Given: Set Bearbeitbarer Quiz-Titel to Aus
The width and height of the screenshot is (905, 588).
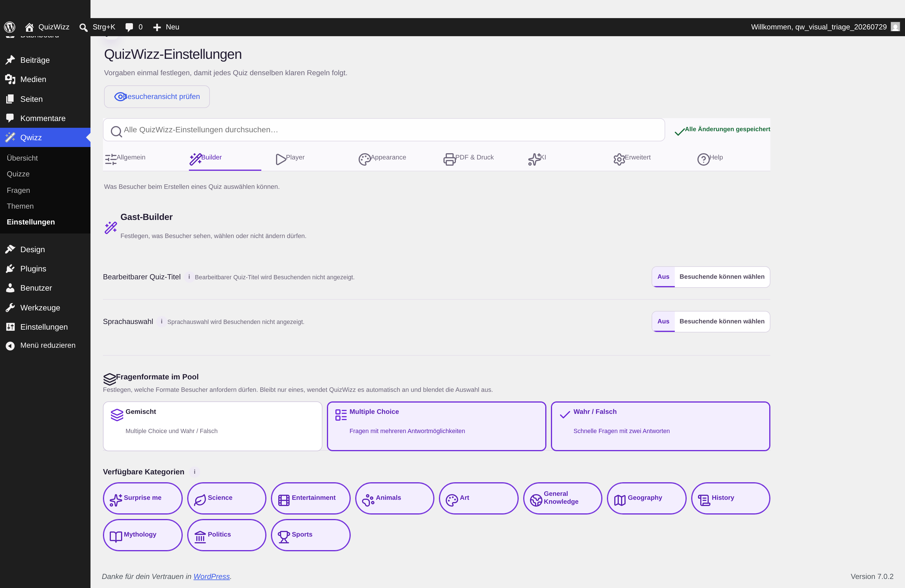Looking at the screenshot, I should pyautogui.click(x=663, y=277).
